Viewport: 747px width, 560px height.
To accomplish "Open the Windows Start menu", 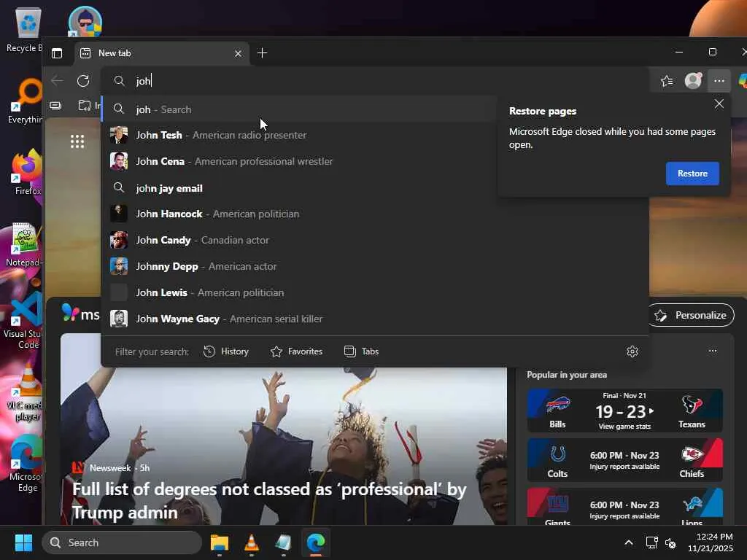I will (x=23, y=542).
